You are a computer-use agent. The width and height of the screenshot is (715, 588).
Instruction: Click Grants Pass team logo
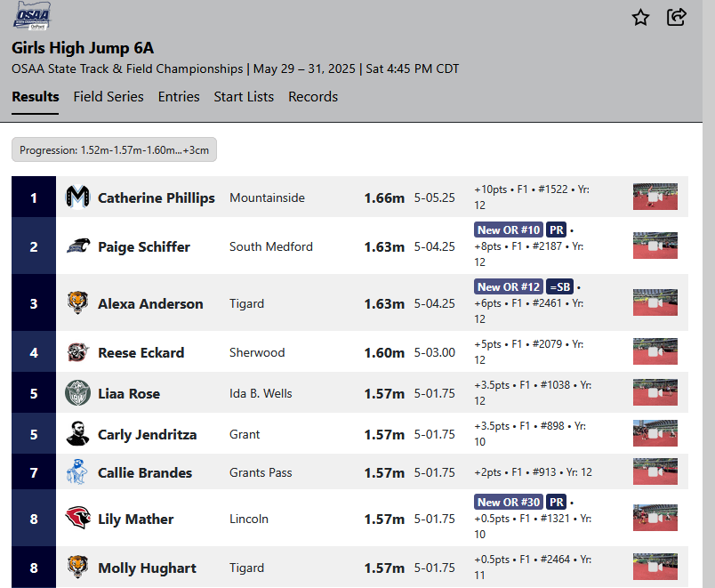(x=78, y=472)
